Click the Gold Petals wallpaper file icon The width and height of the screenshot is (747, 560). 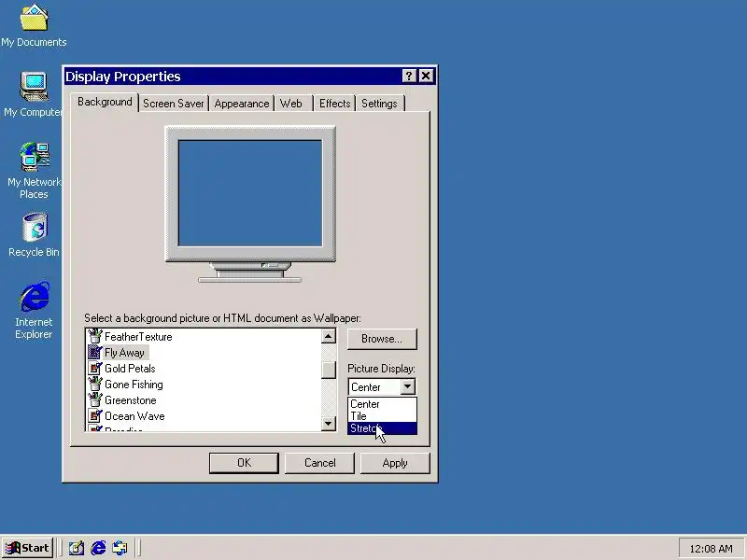pos(95,368)
